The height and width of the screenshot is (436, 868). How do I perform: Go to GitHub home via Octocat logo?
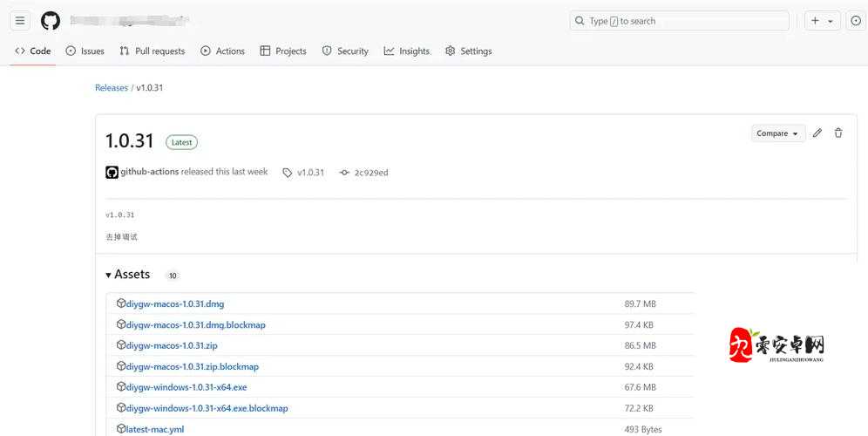tap(51, 21)
